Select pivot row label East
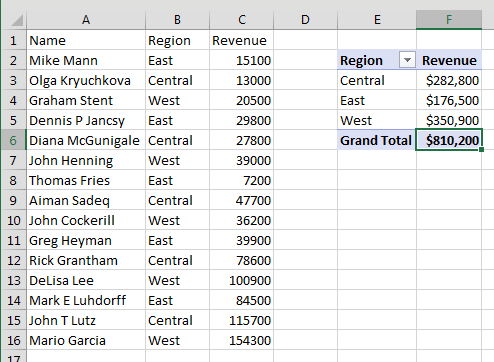Screen dimensions: 494x362 pos(377,100)
